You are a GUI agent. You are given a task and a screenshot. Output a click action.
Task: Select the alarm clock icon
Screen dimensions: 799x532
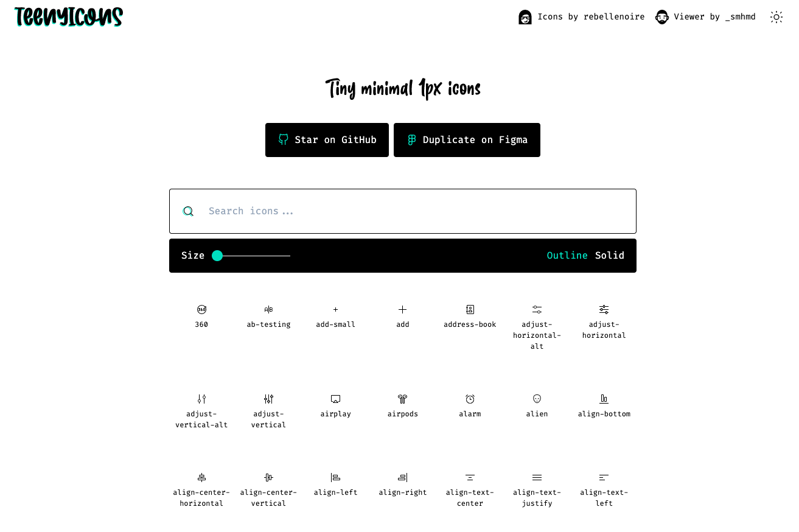coord(470,399)
